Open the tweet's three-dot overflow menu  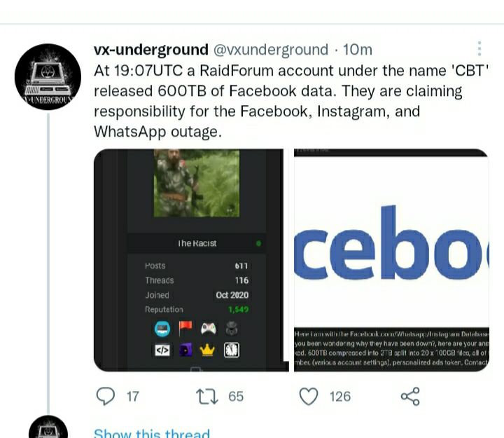479,49
